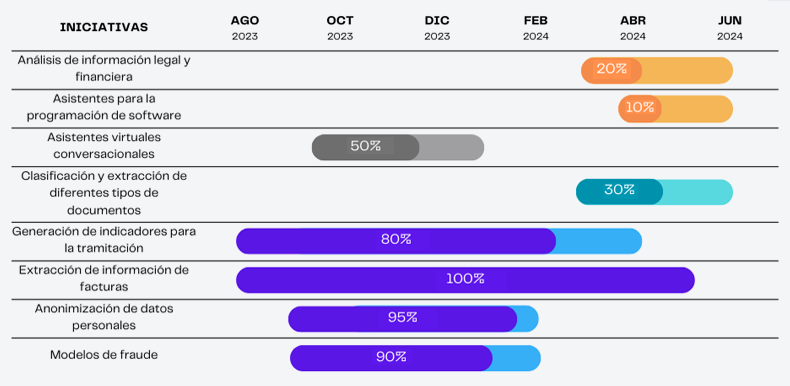Select the teal 30% progress bar
Image resolution: width=790 pixels, height=386 pixels.
click(x=654, y=192)
